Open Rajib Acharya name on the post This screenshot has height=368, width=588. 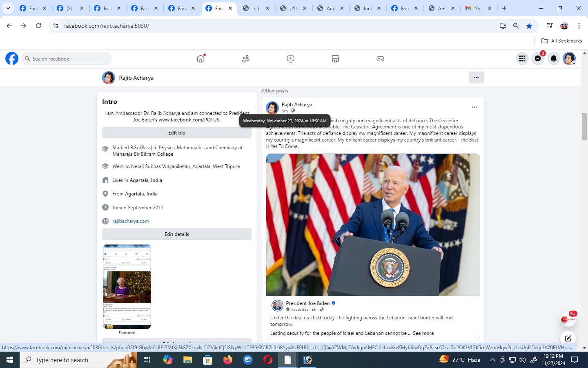tap(297, 105)
